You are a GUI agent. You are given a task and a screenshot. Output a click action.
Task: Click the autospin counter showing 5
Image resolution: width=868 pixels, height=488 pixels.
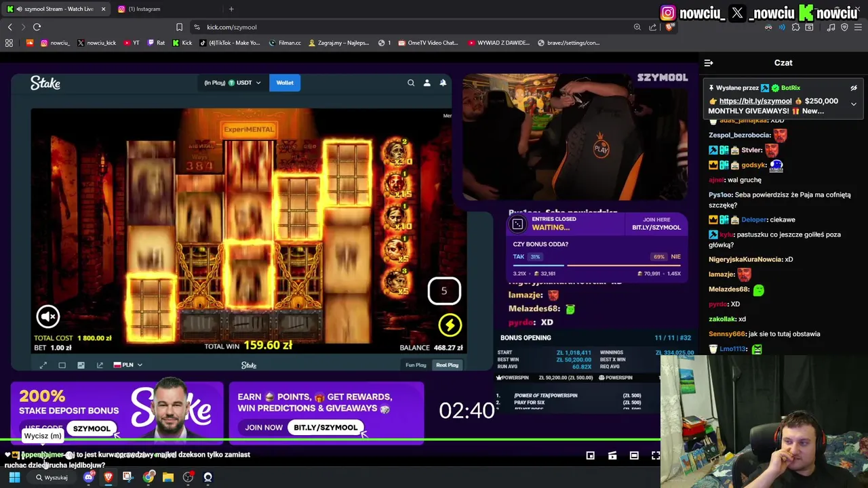[x=444, y=291]
